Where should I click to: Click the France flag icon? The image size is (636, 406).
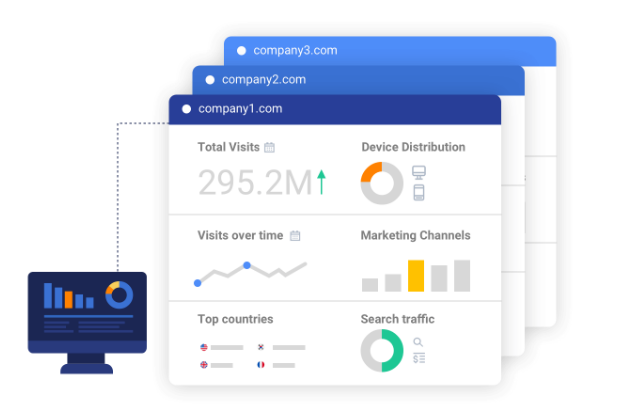(x=262, y=366)
